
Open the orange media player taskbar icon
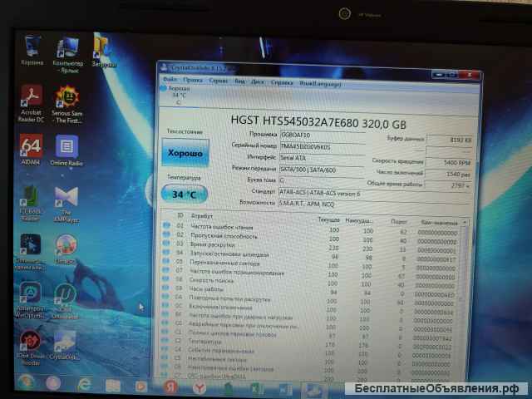[x=141, y=386]
